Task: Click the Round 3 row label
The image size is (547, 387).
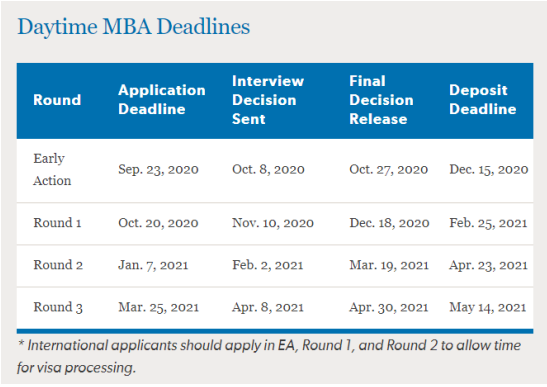Action: pos(58,307)
